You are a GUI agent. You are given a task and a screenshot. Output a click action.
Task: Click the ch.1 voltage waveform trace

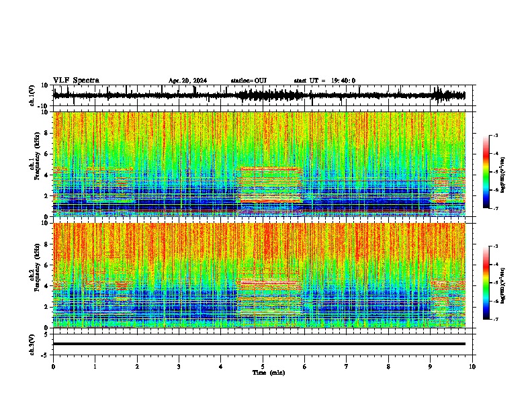click(x=259, y=95)
